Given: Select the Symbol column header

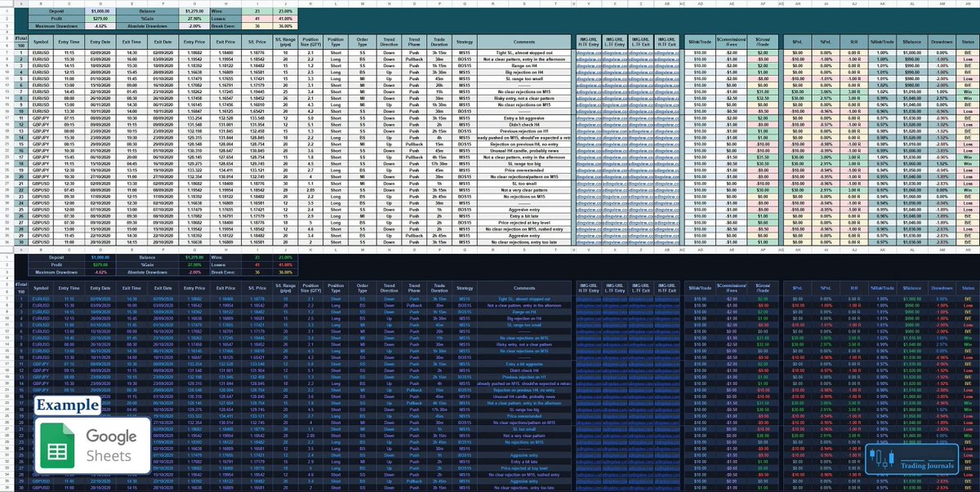Looking at the screenshot, I should click(39, 42).
